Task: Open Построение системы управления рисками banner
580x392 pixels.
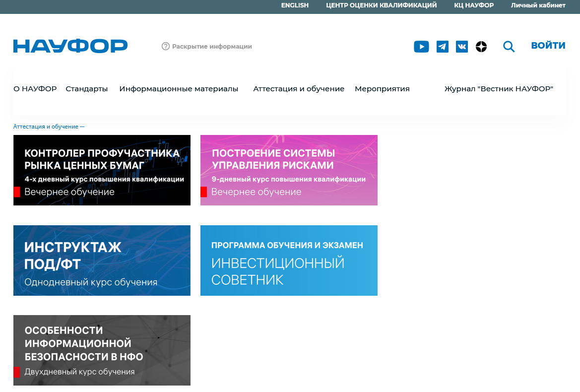Action: 289,170
